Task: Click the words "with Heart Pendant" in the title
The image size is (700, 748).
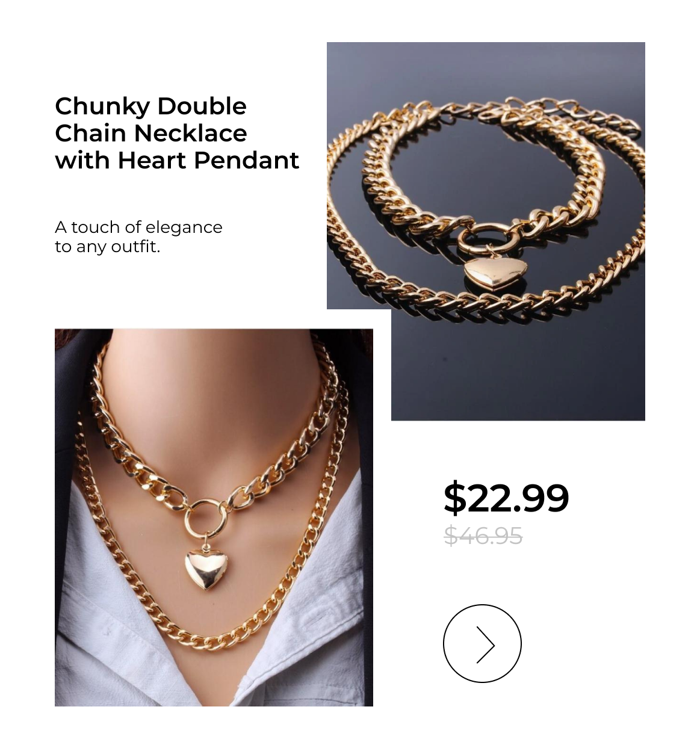Action: click(x=177, y=160)
